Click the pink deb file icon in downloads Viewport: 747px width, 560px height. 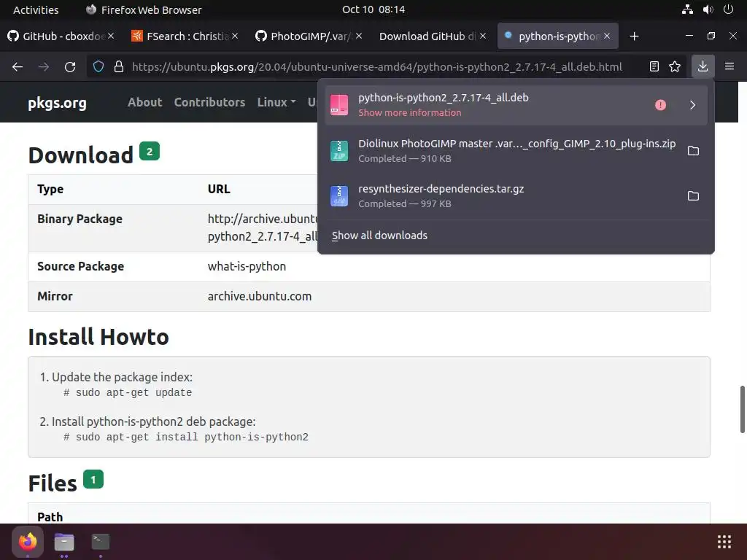tap(339, 105)
